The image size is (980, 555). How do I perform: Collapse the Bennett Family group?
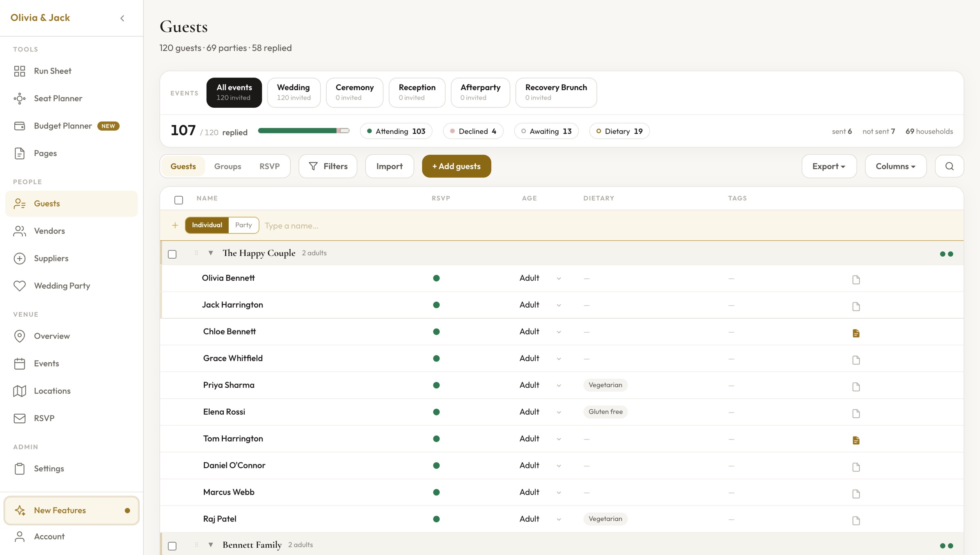(x=211, y=544)
